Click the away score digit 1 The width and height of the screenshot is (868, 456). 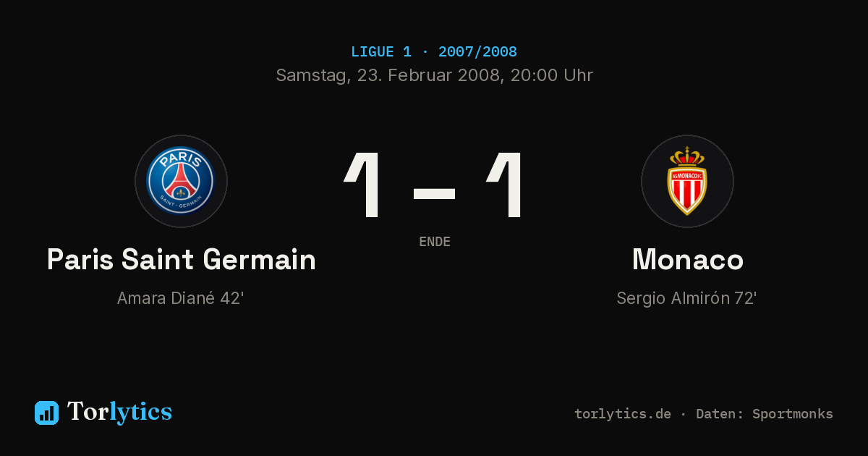pyautogui.click(x=505, y=185)
